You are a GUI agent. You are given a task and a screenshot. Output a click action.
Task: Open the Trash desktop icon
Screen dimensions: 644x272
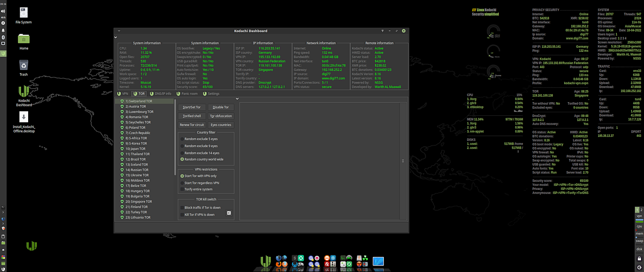click(x=24, y=67)
